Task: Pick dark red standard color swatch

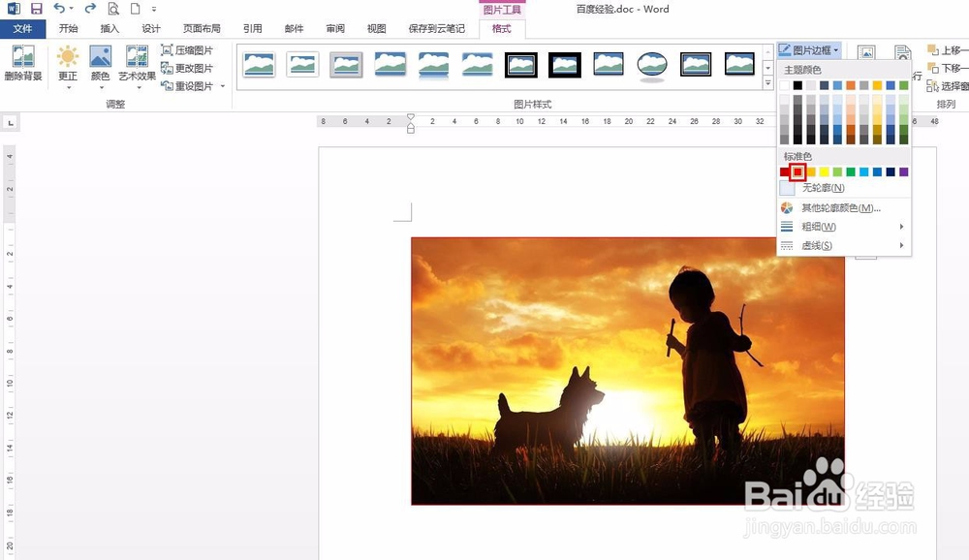Action: point(784,171)
